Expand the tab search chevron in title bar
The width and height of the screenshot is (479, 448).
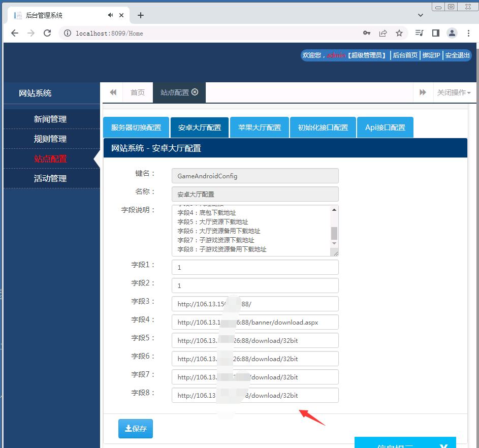(x=421, y=15)
